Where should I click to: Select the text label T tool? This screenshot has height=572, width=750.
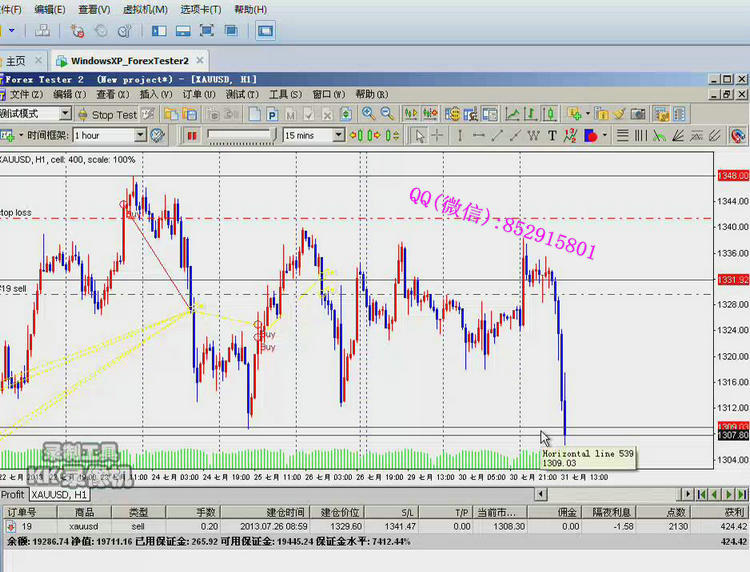552,135
